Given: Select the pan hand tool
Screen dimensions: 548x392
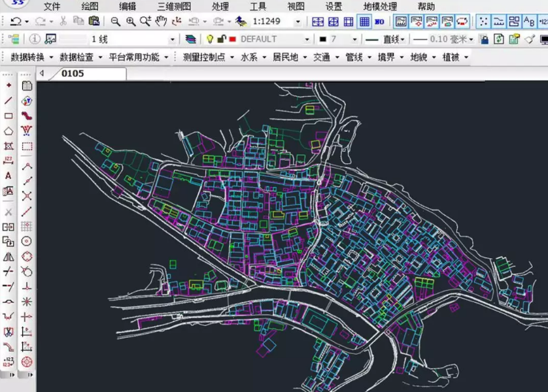Looking at the screenshot, I should (161, 22).
